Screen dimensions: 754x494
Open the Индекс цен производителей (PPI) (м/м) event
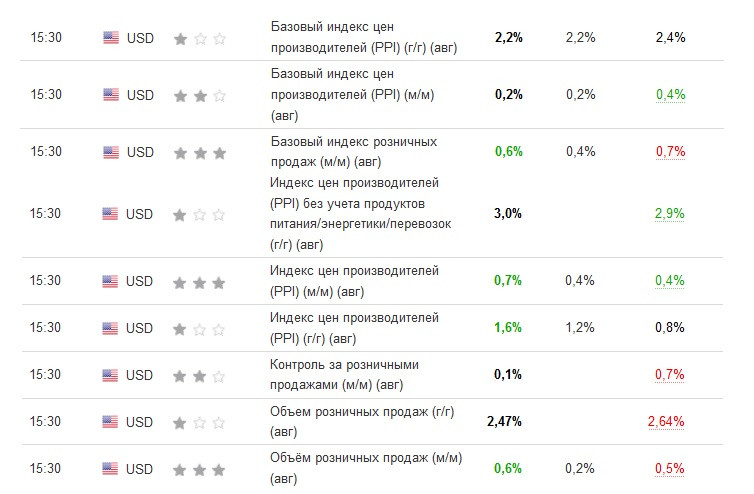coord(354,281)
